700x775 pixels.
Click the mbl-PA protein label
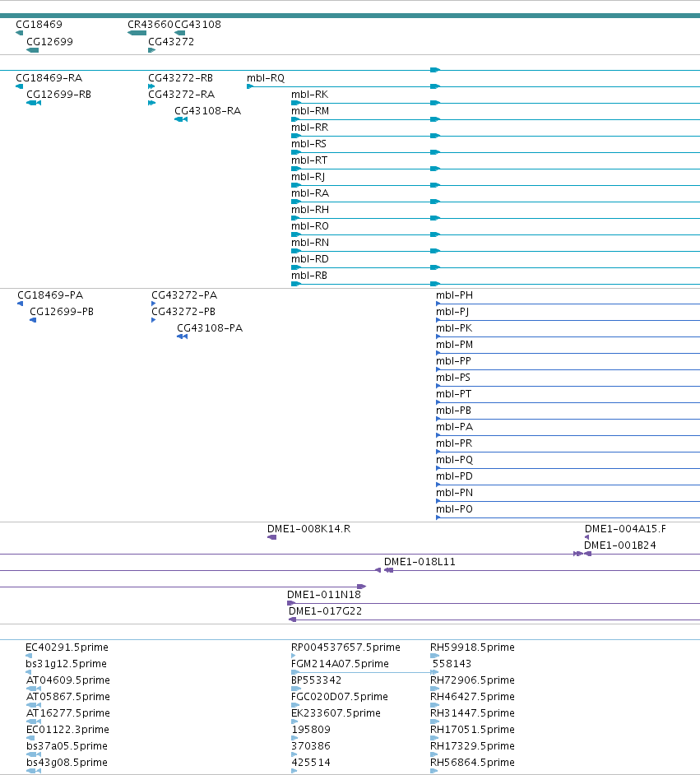455,426
